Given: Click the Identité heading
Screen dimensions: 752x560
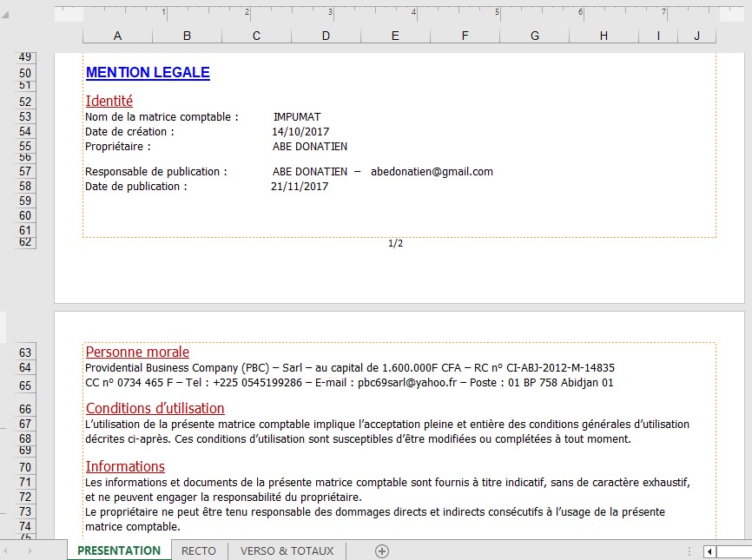Looking at the screenshot, I should tap(109, 101).
